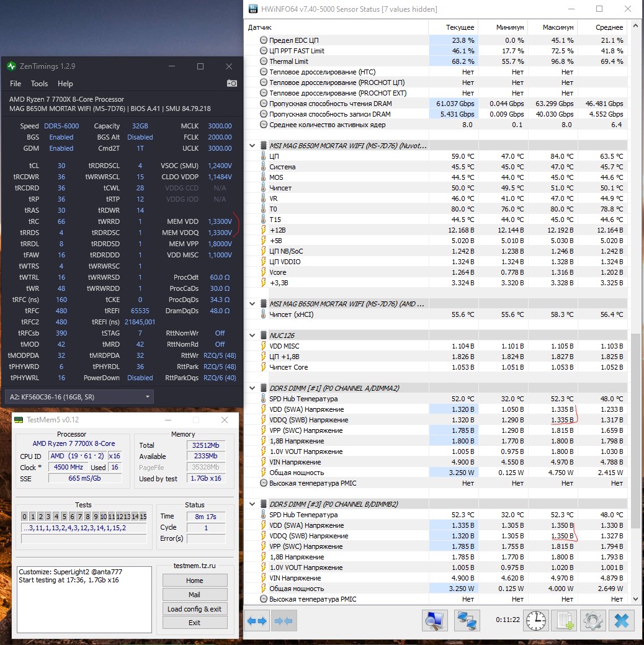The height and width of the screenshot is (645, 644).
Task: Close HWiNFO sensors with blue X
Action: pyautogui.click(x=622, y=620)
